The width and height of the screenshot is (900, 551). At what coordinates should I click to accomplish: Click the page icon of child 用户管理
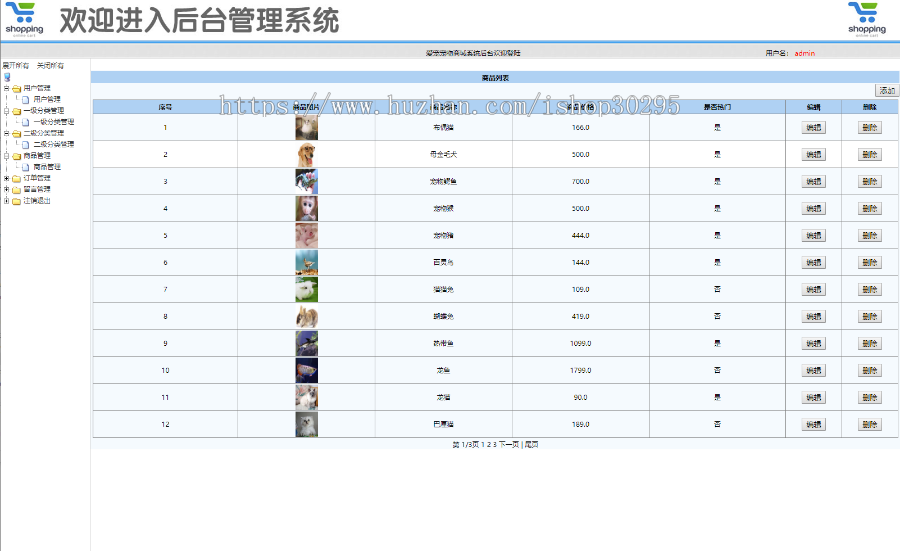click(x=25, y=99)
